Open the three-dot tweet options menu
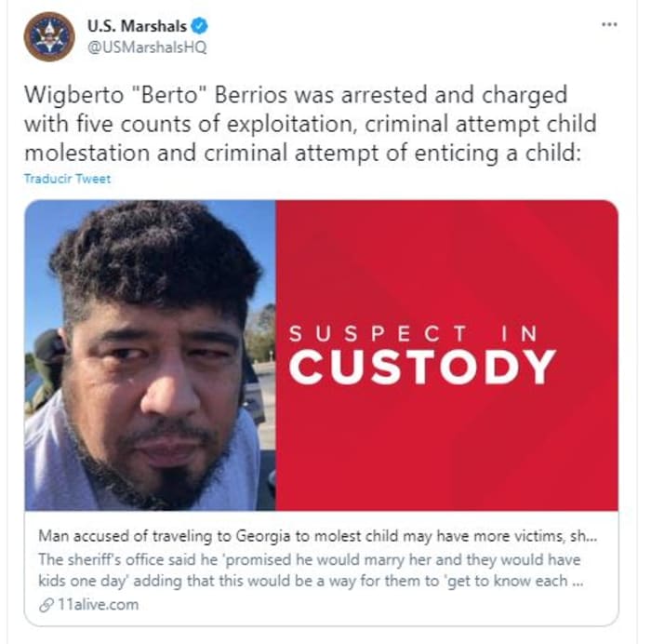651x644 pixels. point(609,24)
